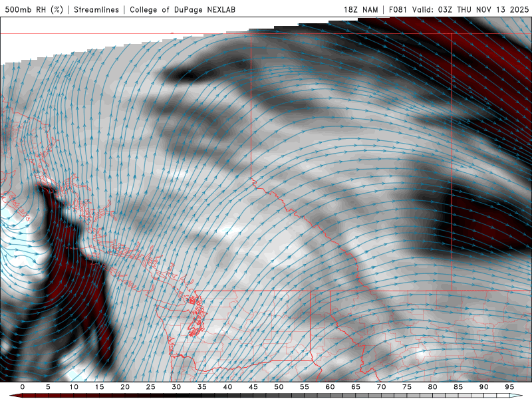This screenshot has height=399, width=532.
Task: Click the '500mb RH (%)' title text
Action: pyautogui.click(x=34, y=9)
